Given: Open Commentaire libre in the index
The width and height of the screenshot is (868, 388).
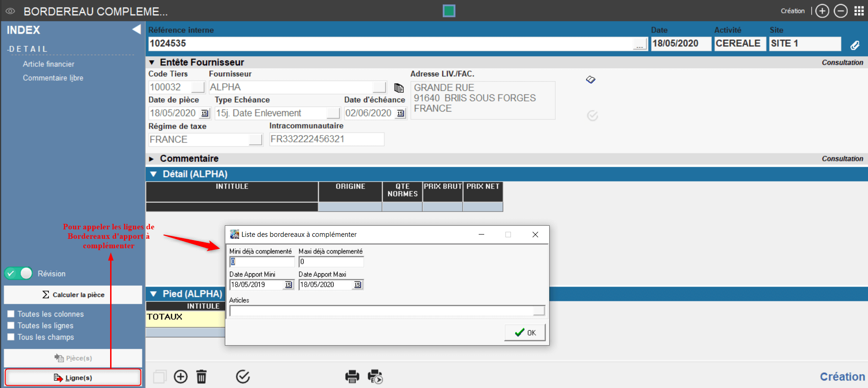Looking at the screenshot, I should click(53, 78).
